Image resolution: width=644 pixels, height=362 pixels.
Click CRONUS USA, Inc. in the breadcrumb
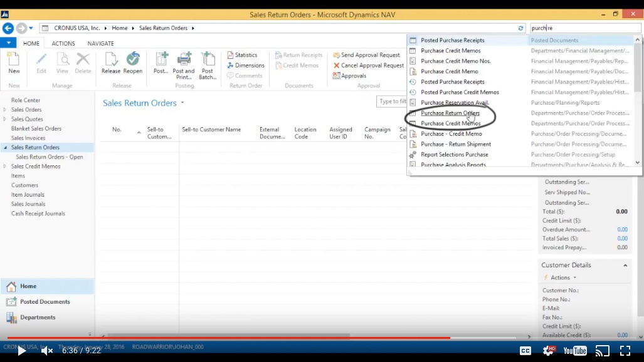click(77, 28)
